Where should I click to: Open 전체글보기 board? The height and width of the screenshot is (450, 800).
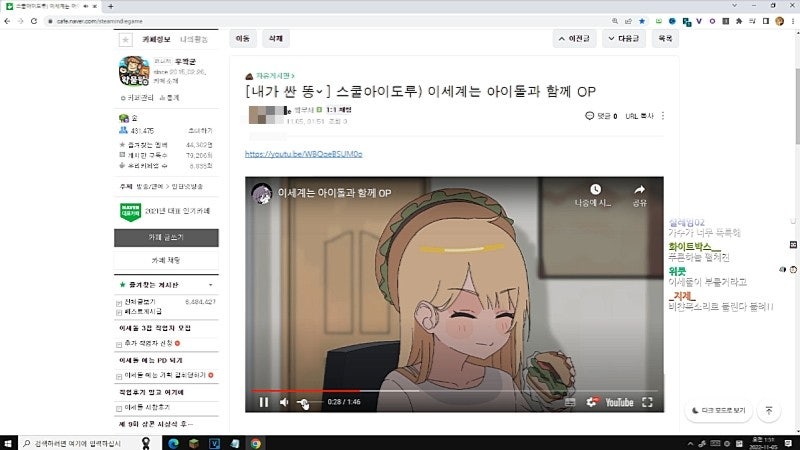[140, 302]
